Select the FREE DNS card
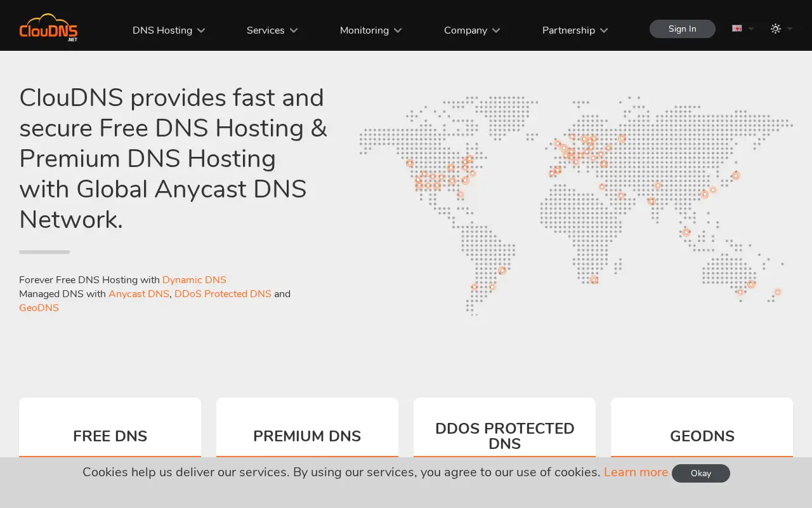This screenshot has width=812, height=508. 110,427
